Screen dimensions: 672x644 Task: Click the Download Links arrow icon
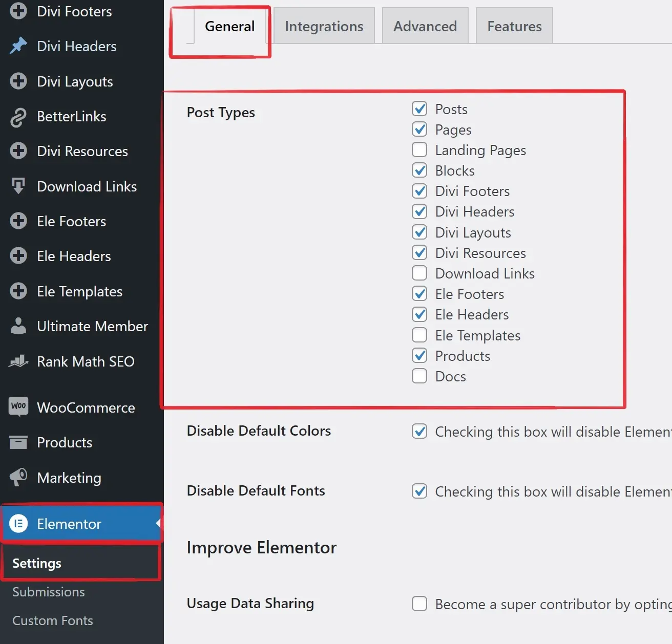pyautogui.click(x=18, y=186)
